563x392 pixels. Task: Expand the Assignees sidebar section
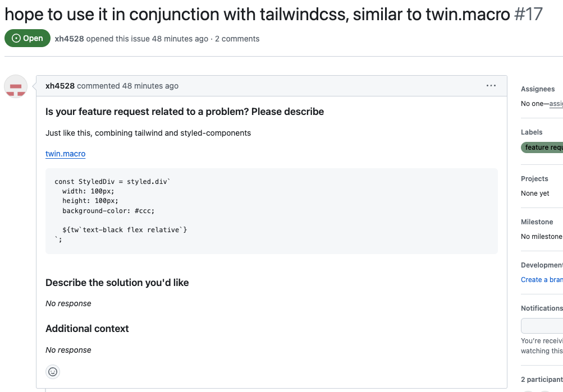[x=538, y=89]
